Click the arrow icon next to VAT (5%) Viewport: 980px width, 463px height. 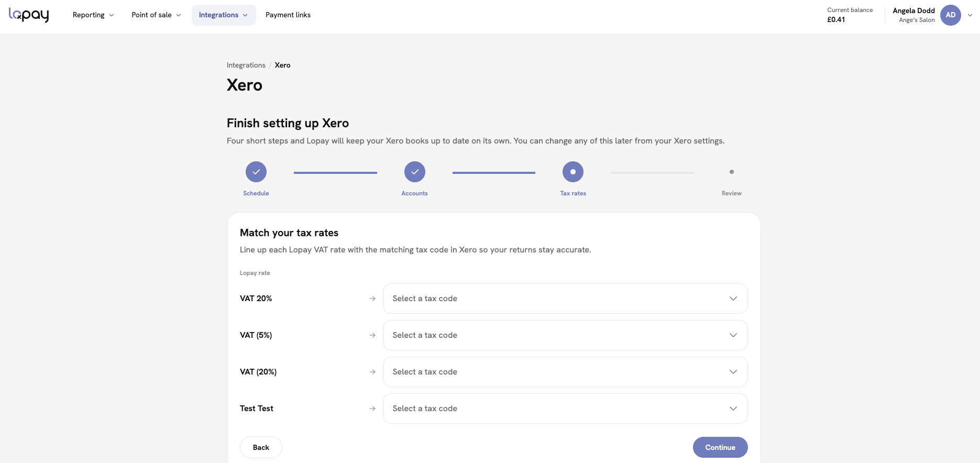click(x=372, y=335)
